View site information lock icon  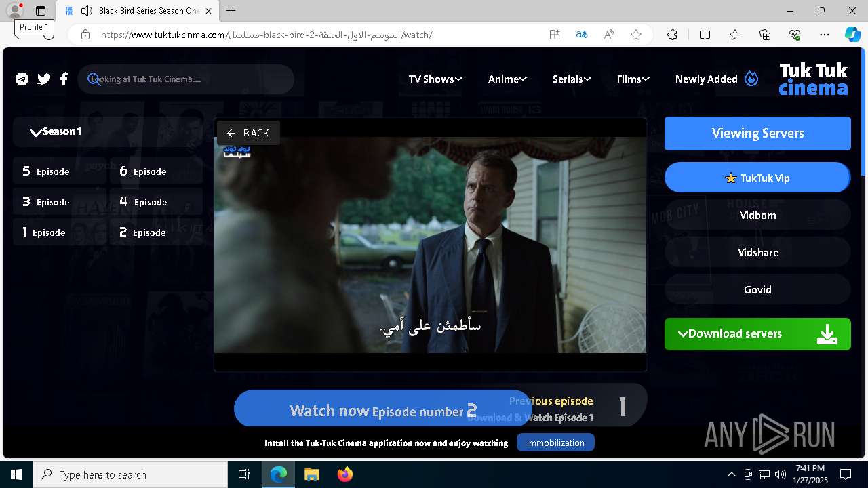click(85, 35)
